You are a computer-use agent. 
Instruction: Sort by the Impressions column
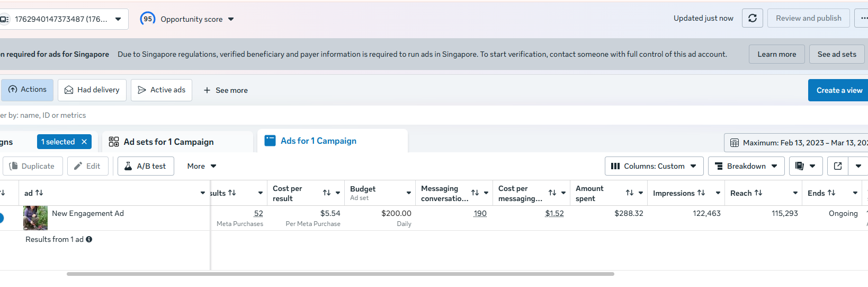coord(701,193)
